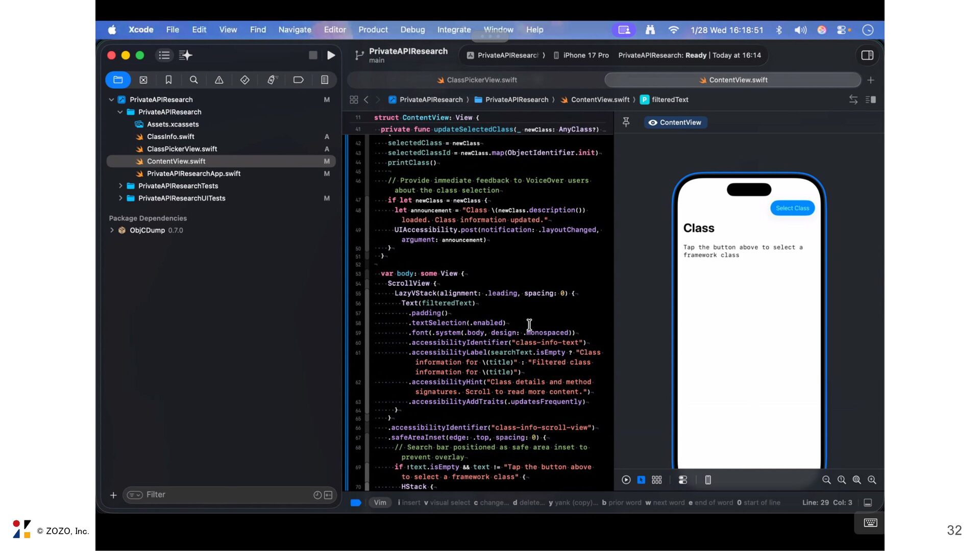The image size is (980, 551).
Task: Open the Bookmark navigator icon
Action: coord(168,80)
